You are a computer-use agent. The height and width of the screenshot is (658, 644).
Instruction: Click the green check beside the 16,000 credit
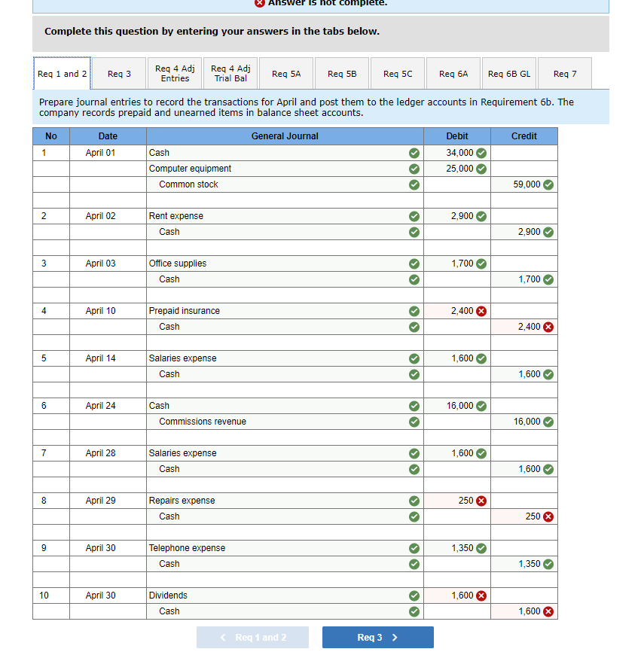(548, 422)
